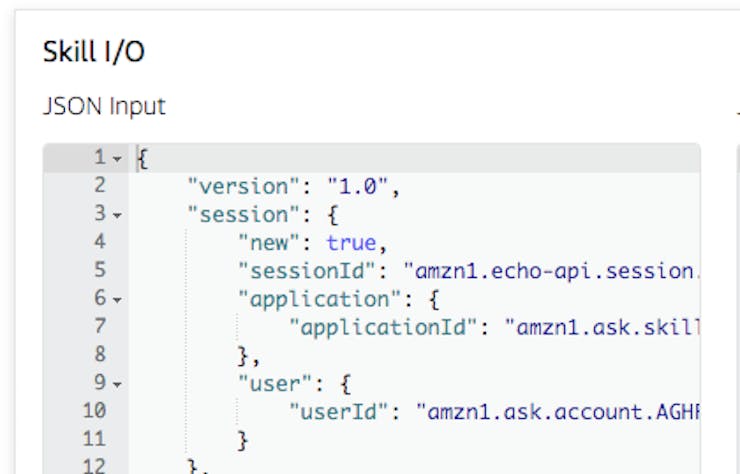Image resolution: width=740 pixels, height=474 pixels.
Task: Select line number 7 in gutter
Action: click(100, 326)
